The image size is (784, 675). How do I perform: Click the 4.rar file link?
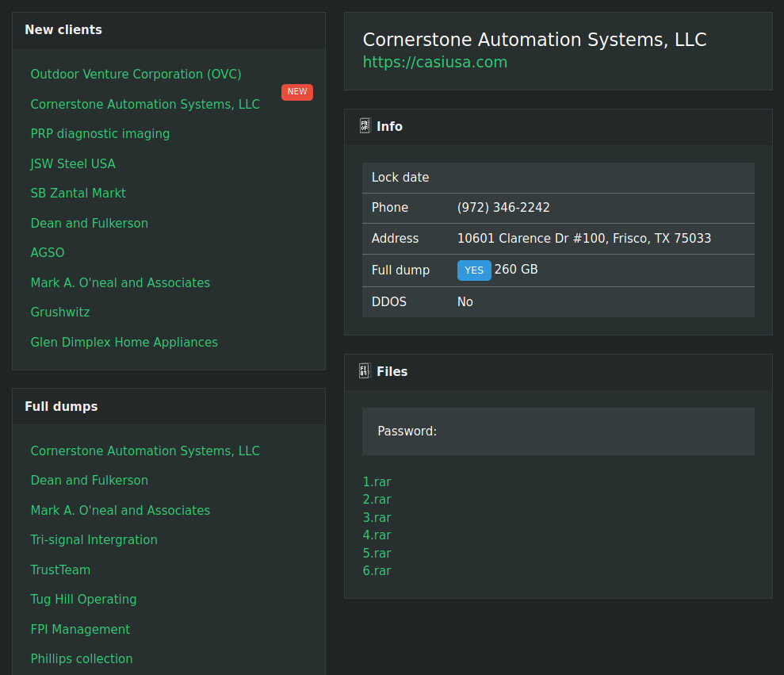pos(377,535)
